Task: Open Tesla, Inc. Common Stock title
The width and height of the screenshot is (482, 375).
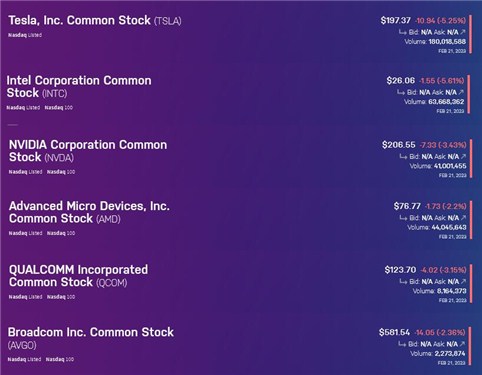Action: pyautogui.click(x=95, y=21)
